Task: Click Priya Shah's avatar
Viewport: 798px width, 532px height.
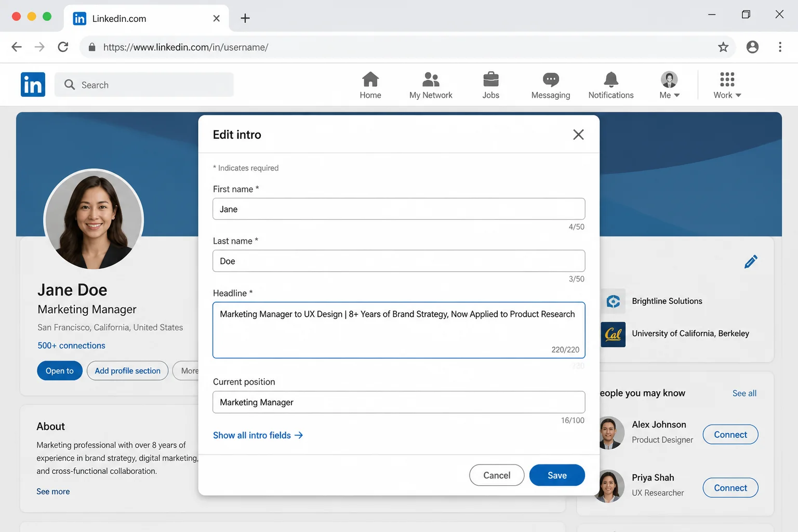Action: click(x=610, y=486)
